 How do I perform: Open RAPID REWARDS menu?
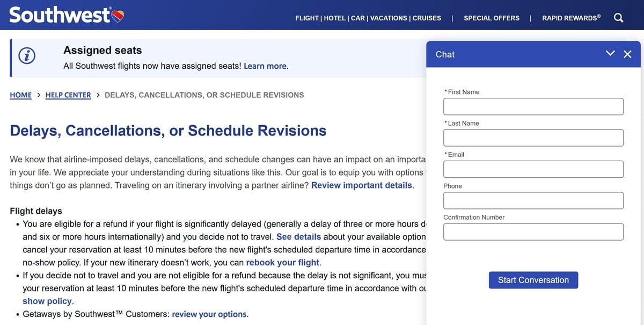(571, 18)
